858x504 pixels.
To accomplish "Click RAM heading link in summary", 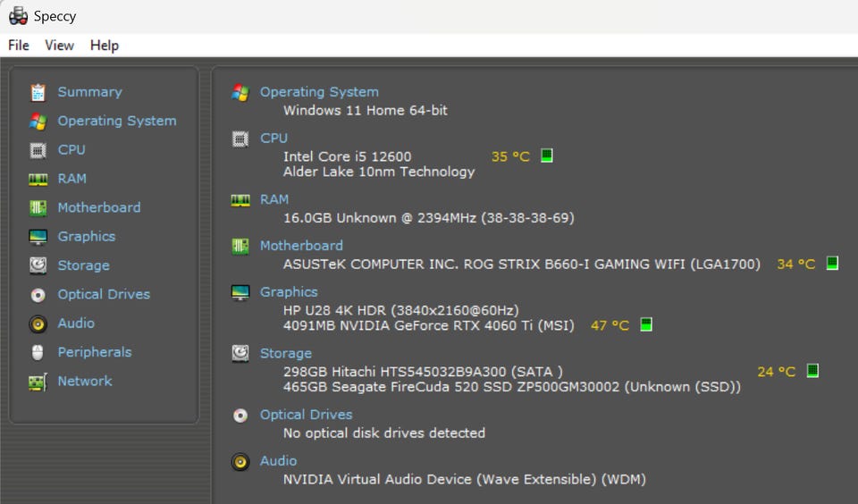I will coord(274,199).
